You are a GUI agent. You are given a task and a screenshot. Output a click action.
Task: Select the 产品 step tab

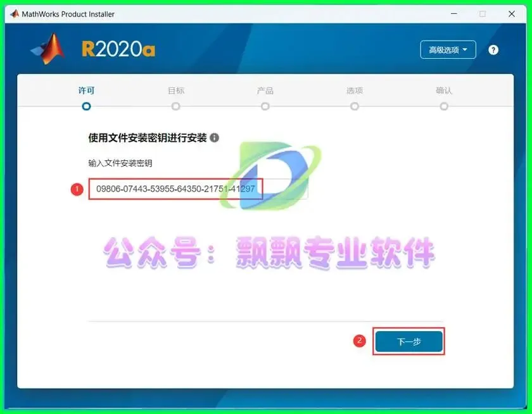265,91
